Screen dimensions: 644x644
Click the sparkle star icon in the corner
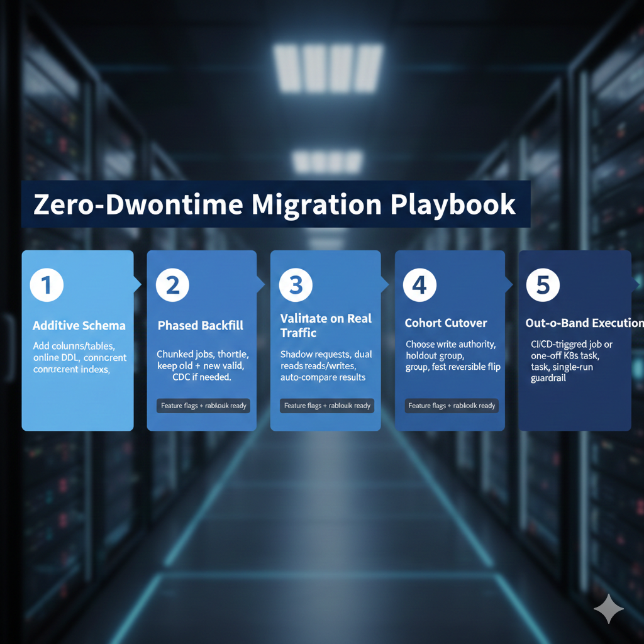(x=608, y=608)
